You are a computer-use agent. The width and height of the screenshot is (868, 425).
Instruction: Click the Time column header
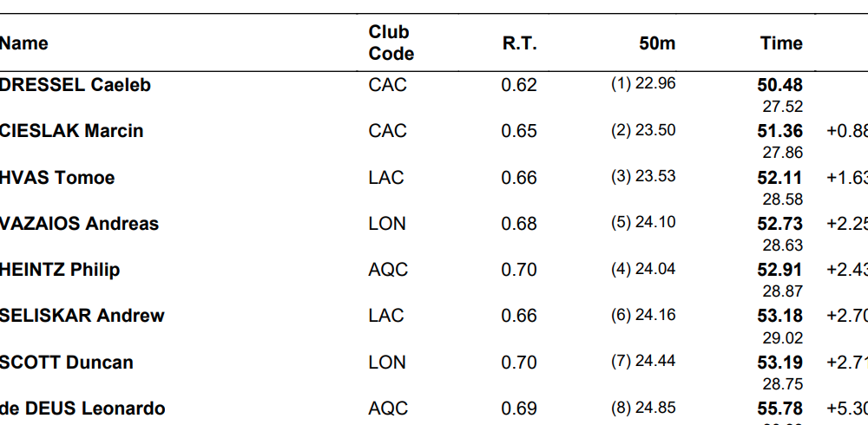[x=781, y=43]
